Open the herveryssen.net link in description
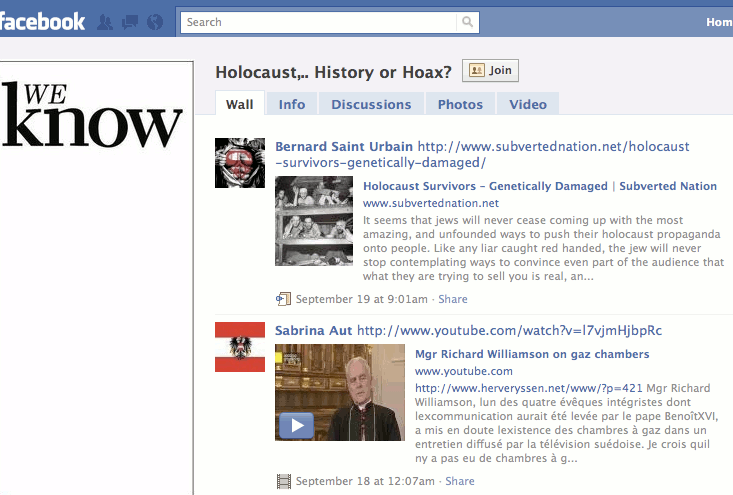 529,388
